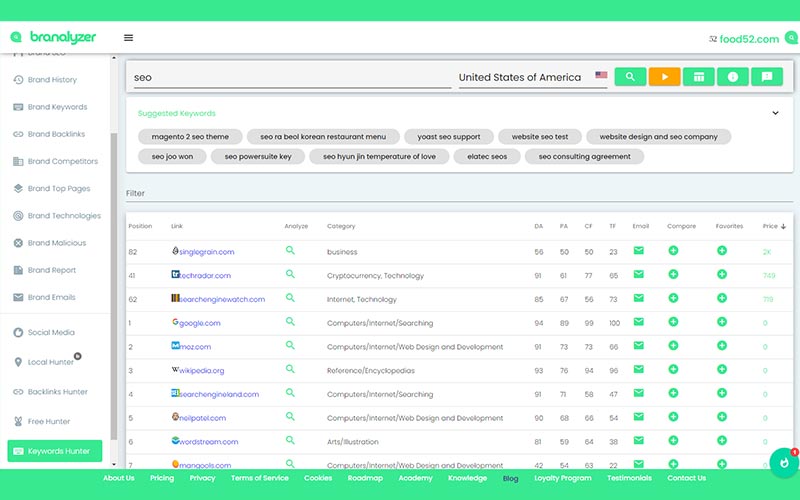This screenshot has width=800, height=500.
Task: Open Brand Competitors in sidebar
Action: 62,161
